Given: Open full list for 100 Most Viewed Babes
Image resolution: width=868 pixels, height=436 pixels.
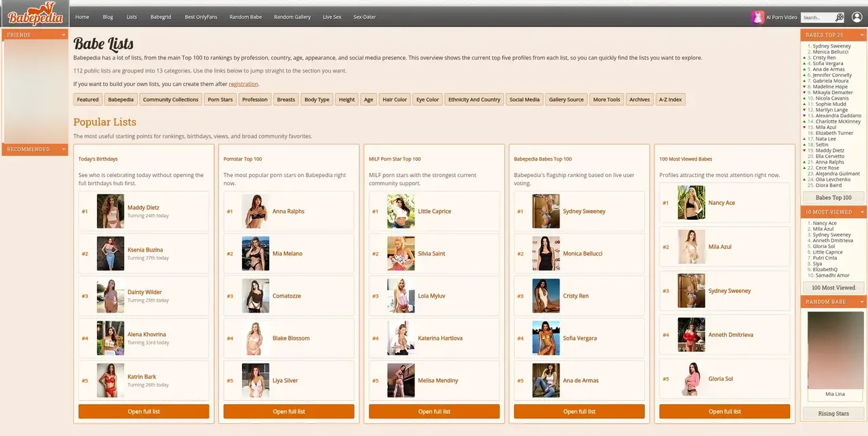Looking at the screenshot, I should pos(725,412).
